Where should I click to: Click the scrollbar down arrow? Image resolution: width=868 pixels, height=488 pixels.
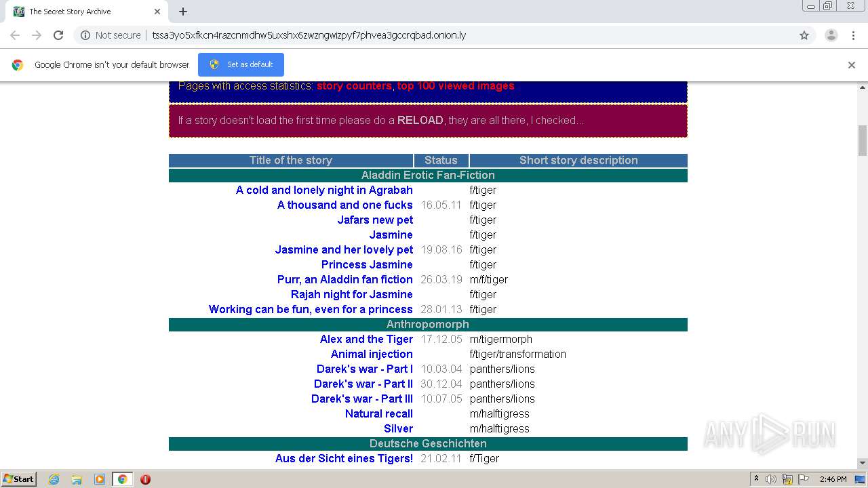(863, 463)
